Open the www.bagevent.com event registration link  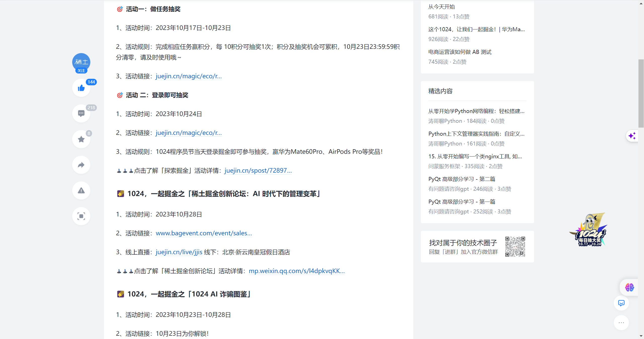coord(204,233)
